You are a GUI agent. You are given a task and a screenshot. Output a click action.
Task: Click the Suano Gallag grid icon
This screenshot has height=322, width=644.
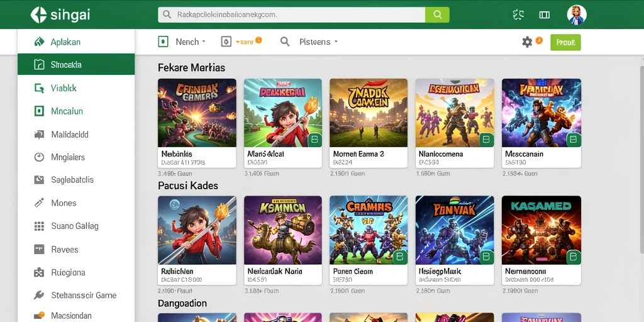[39, 226]
